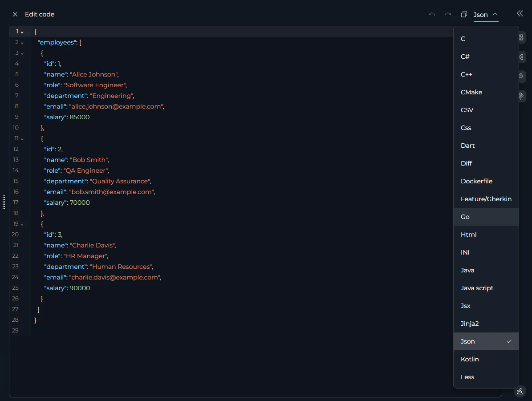Viewport: 532px width, 401px height.
Task: Select Dockerfile from the language list
Action: 476,181
